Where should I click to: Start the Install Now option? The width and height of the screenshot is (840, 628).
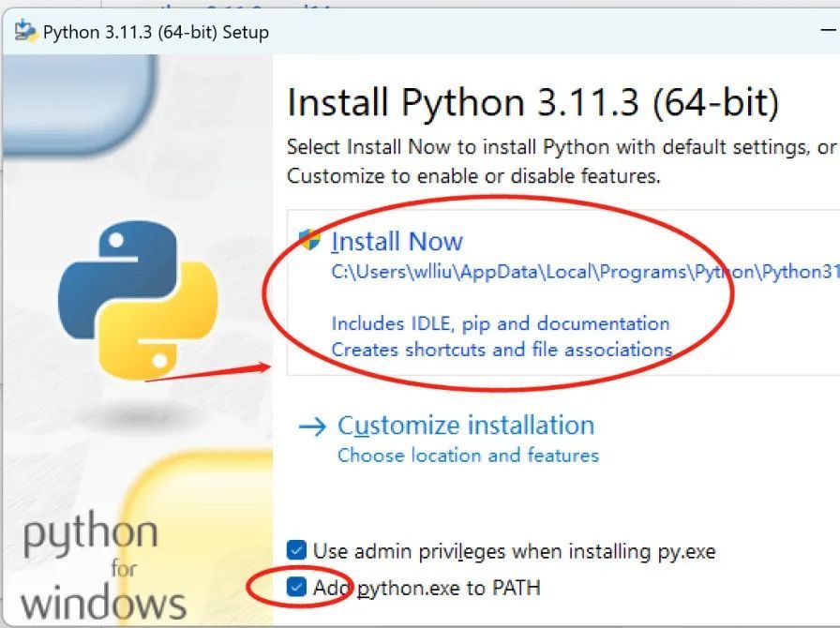click(397, 241)
